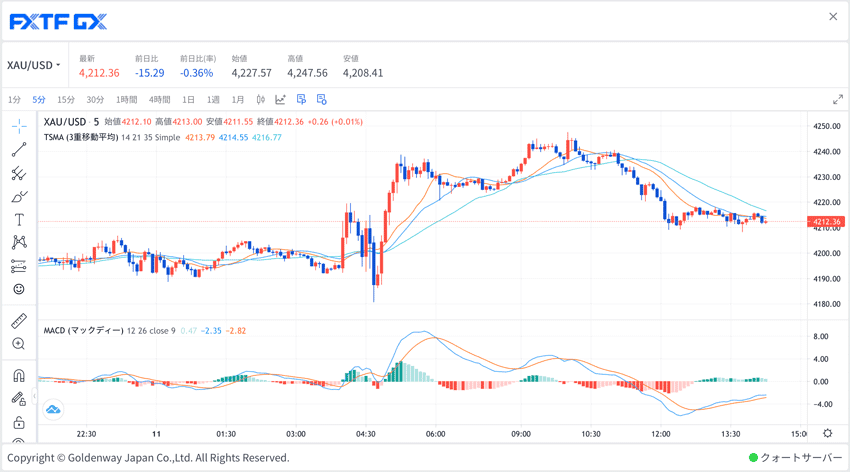Switch to the 1週 timeframe
Image resolution: width=850 pixels, height=472 pixels.
click(x=213, y=100)
